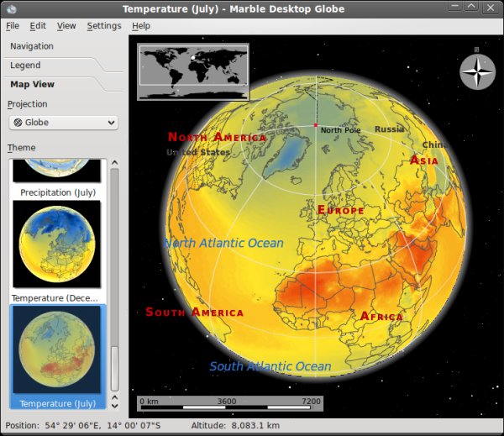Click the Altitude 8,083.1 km readout
The width and height of the screenshot is (504, 436).
[x=235, y=426]
